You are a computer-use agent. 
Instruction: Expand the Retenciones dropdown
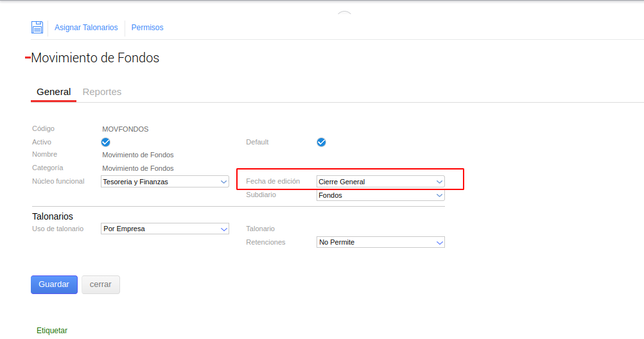click(x=380, y=242)
